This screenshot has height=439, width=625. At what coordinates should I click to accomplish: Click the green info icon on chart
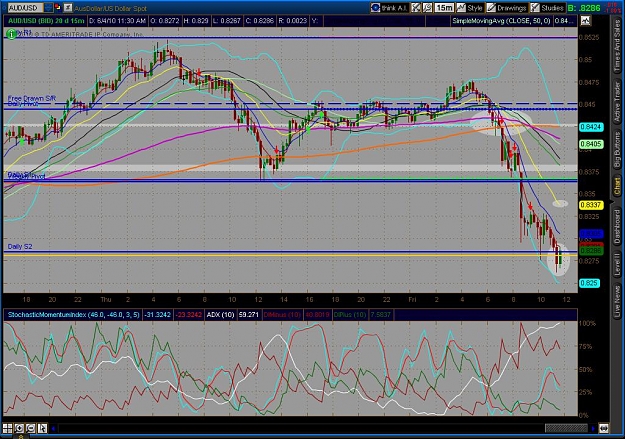pyautogui.click(x=12, y=34)
